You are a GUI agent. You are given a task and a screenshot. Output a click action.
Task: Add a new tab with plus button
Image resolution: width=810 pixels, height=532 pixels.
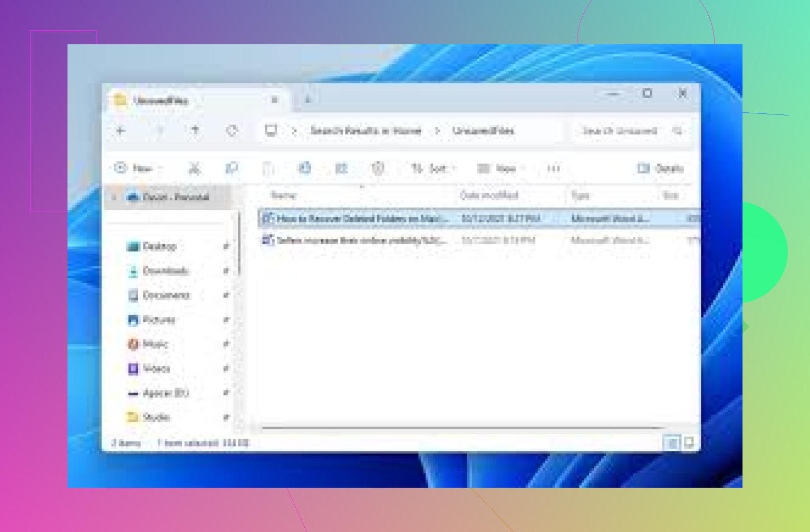308,100
